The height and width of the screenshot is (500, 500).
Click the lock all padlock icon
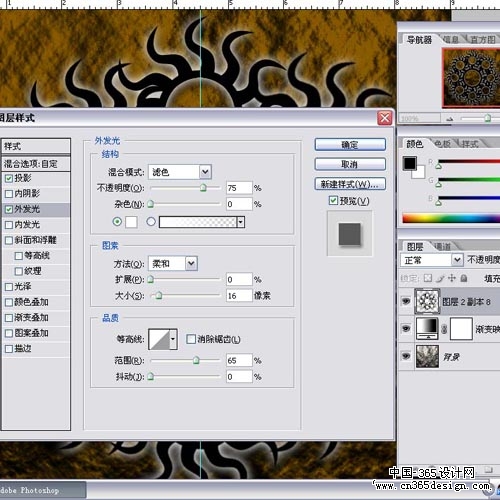pyautogui.click(x=464, y=278)
